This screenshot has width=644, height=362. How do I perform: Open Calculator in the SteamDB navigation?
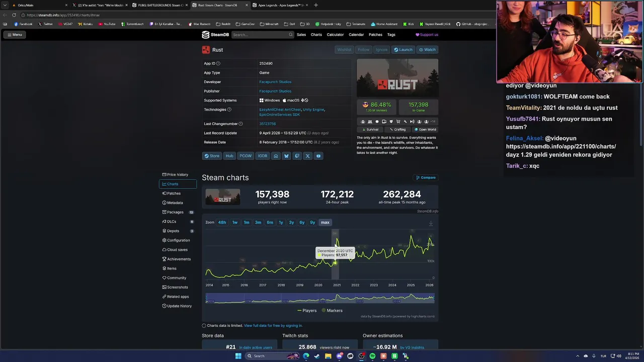[x=335, y=35]
